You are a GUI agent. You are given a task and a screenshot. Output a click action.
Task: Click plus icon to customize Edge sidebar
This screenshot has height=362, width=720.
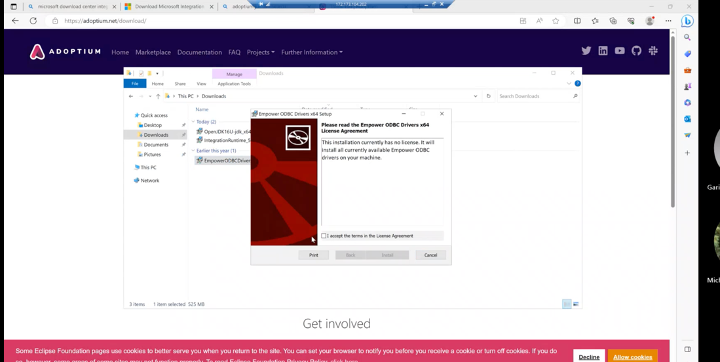coord(687,153)
